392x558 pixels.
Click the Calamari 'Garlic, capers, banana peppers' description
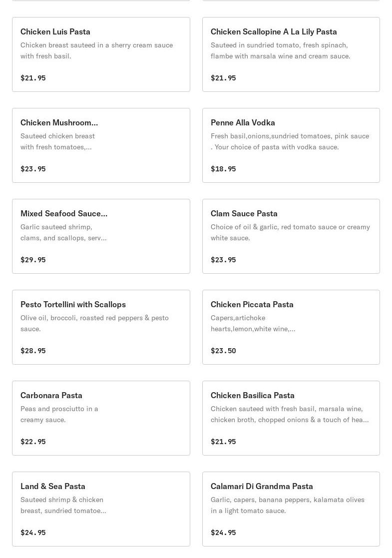click(x=287, y=505)
